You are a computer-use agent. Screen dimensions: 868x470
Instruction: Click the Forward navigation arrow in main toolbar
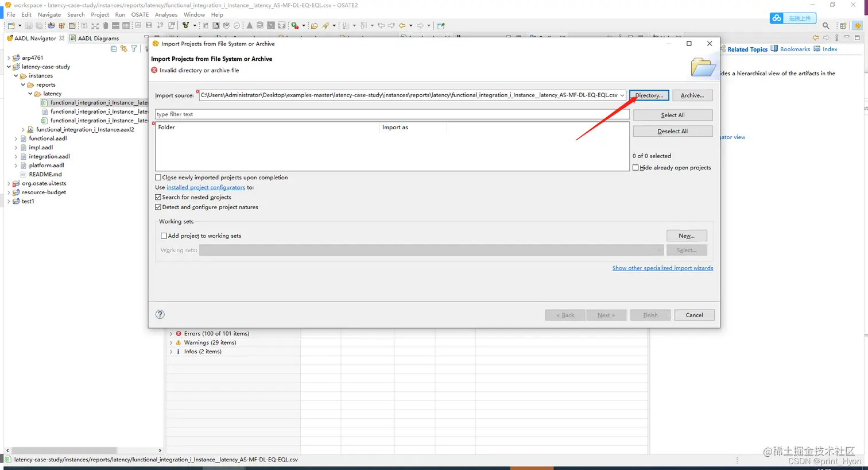[x=420, y=25]
